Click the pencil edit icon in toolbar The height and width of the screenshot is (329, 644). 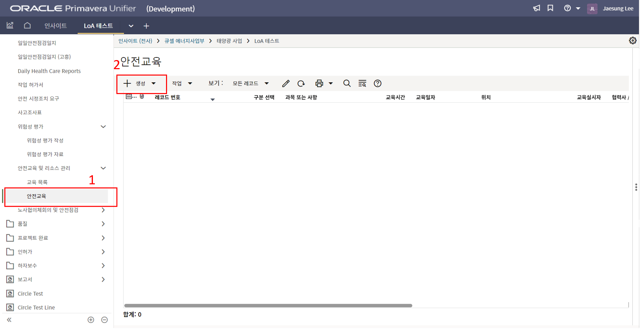[285, 84]
